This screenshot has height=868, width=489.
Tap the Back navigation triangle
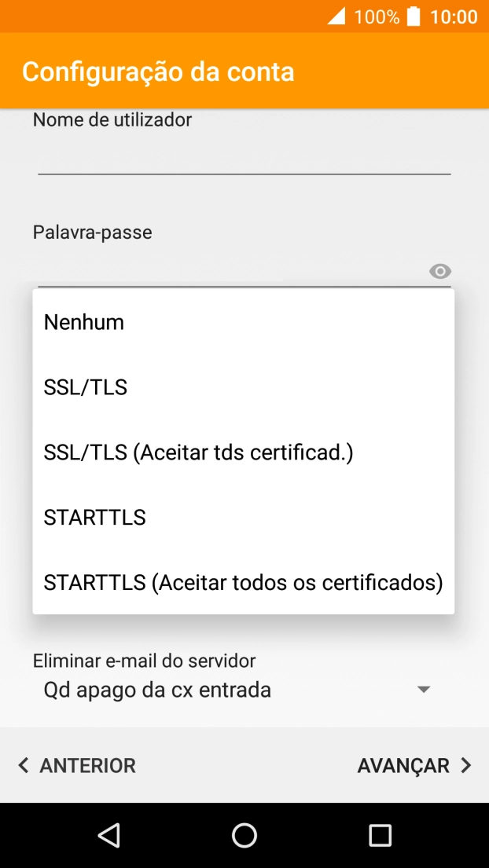109,835
